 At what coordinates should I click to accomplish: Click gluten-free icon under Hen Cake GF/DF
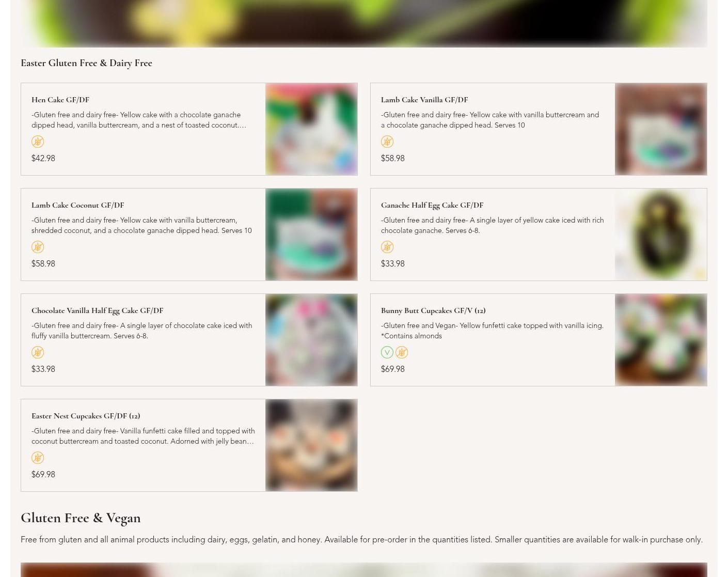coord(38,142)
